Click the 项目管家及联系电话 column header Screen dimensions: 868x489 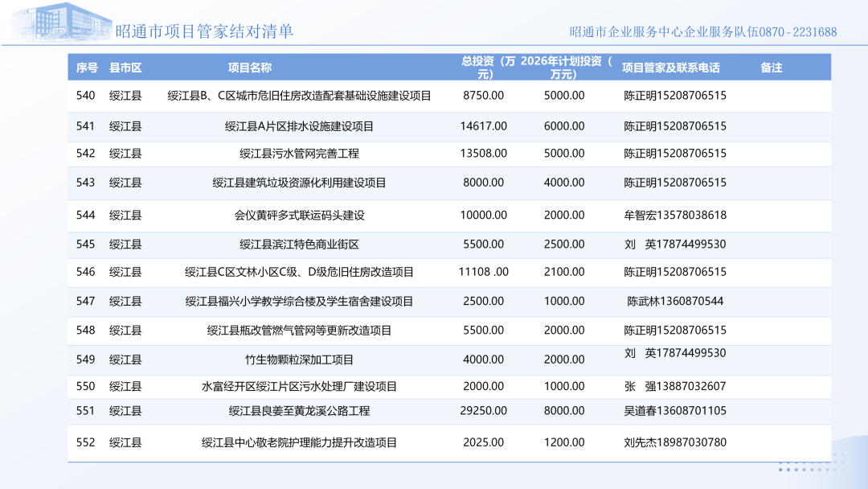click(671, 68)
